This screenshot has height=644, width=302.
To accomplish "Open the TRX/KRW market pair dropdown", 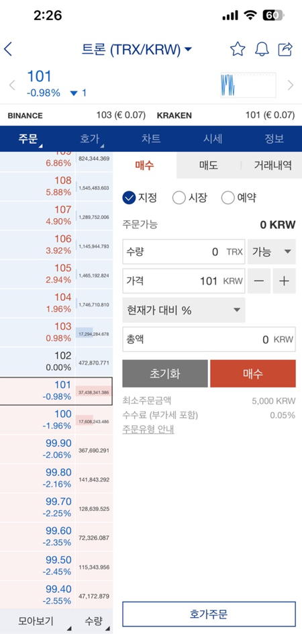I will [137, 50].
